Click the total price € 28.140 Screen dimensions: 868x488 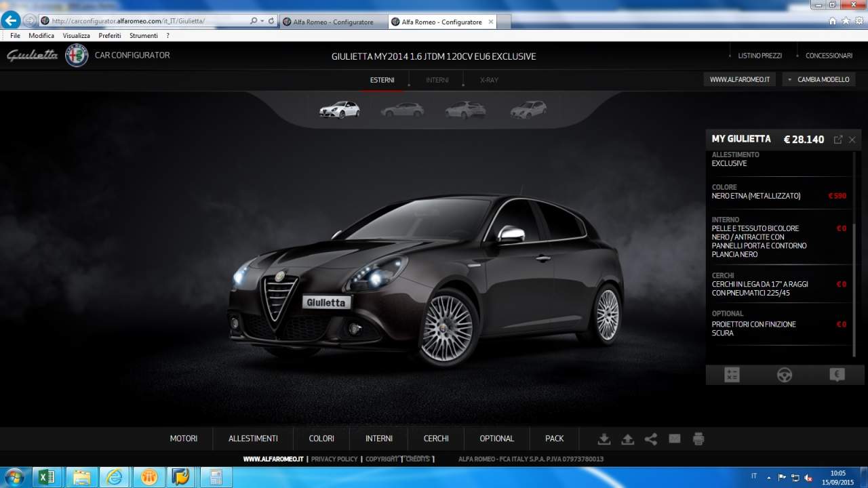[x=804, y=140]
